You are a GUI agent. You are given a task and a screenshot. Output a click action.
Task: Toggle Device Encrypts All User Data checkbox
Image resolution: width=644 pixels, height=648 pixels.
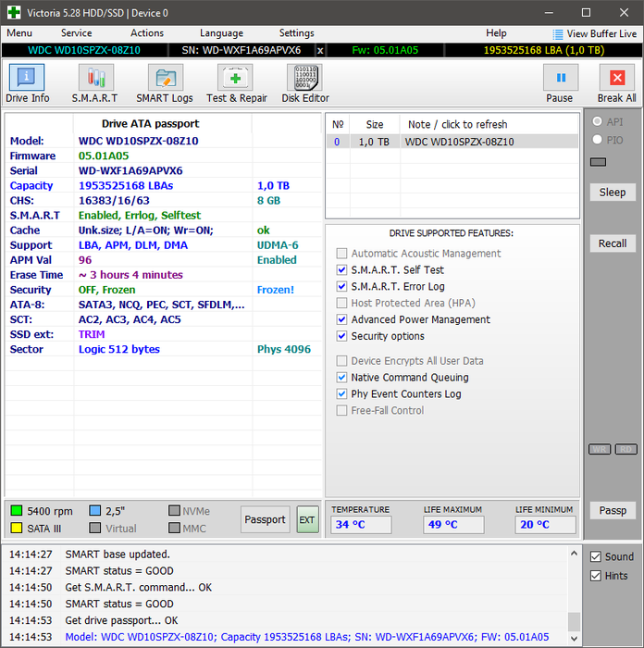pos(341,360)
